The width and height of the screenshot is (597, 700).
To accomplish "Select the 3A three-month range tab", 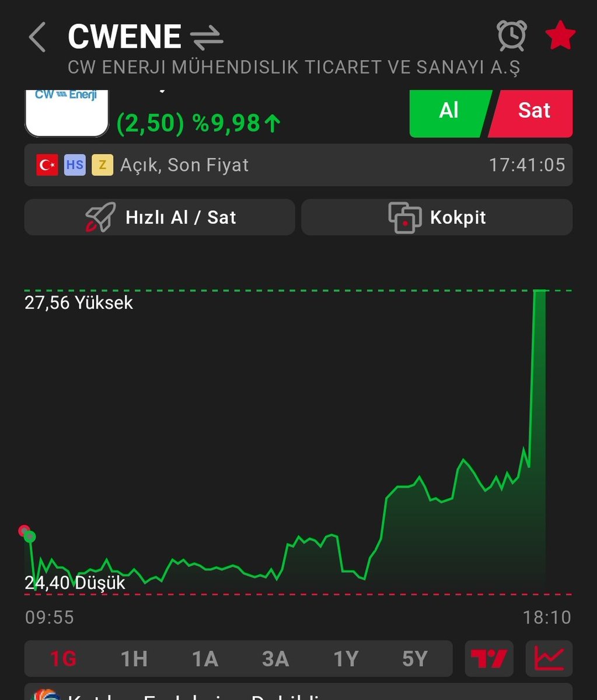I will [x=275, y=659].
